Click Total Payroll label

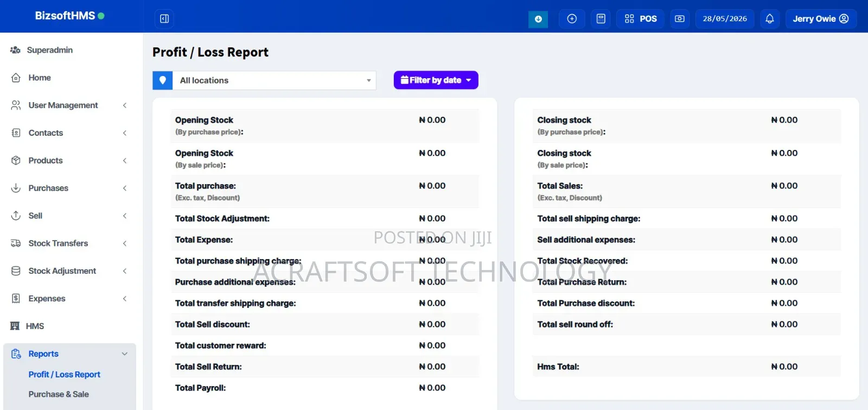pos(200,388)
